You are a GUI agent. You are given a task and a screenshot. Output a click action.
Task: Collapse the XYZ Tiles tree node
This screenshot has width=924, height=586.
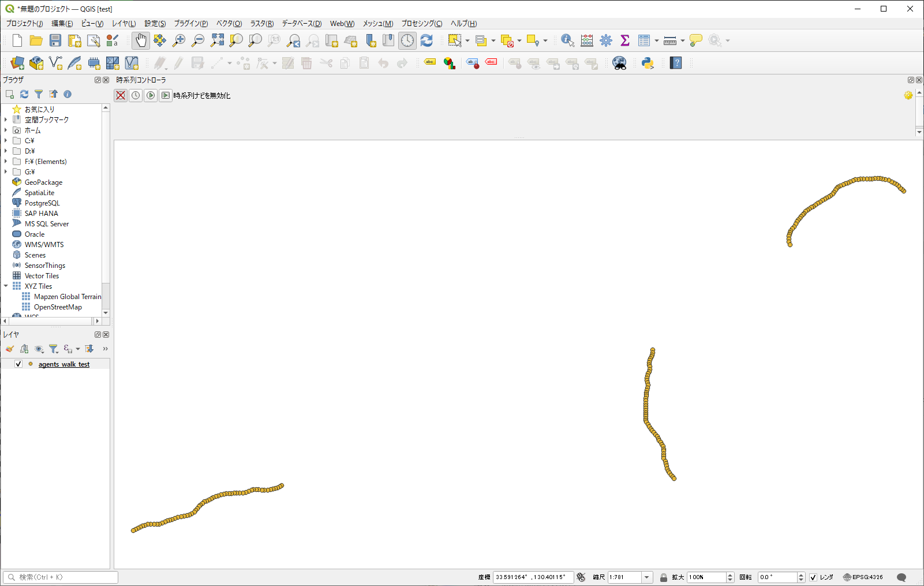click(x=6, y=286)
